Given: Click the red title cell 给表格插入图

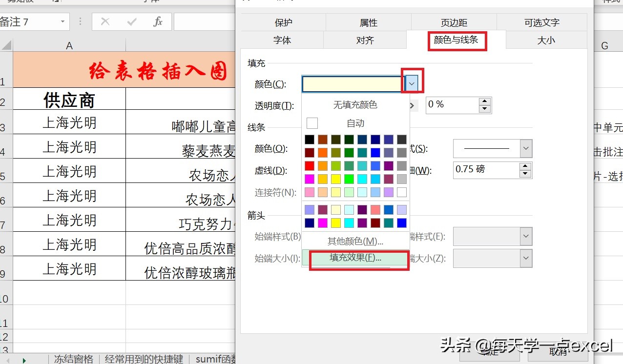Looking at the screenshot, I should click(x=125, y=70).
